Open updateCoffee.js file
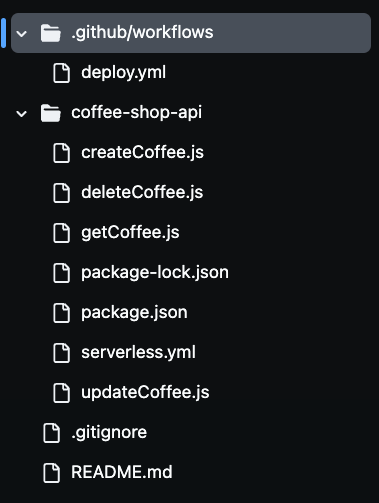Image resolution: width=379 pixels, height=503 pixels. click(145, 393)
